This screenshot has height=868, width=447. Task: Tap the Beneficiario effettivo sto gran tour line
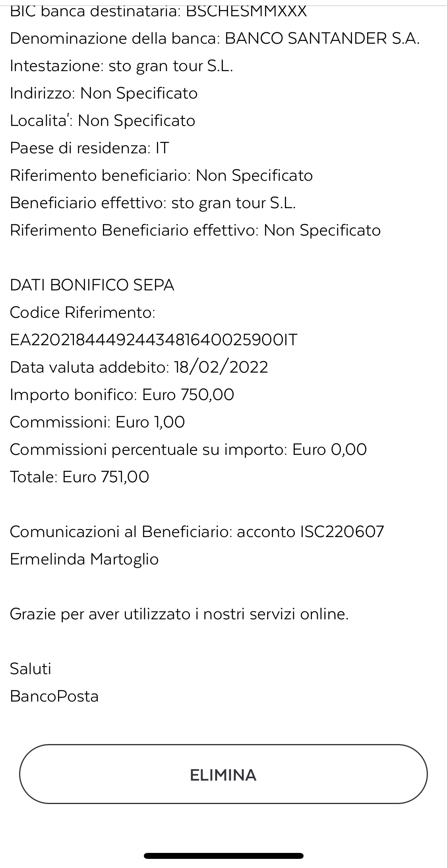pyautogui.click(x=153, y=203)
